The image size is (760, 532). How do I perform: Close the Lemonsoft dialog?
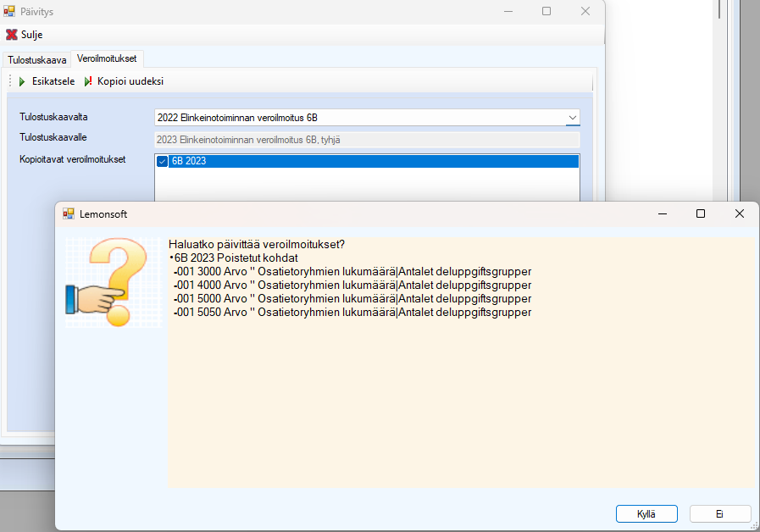(x=739, y=213)
